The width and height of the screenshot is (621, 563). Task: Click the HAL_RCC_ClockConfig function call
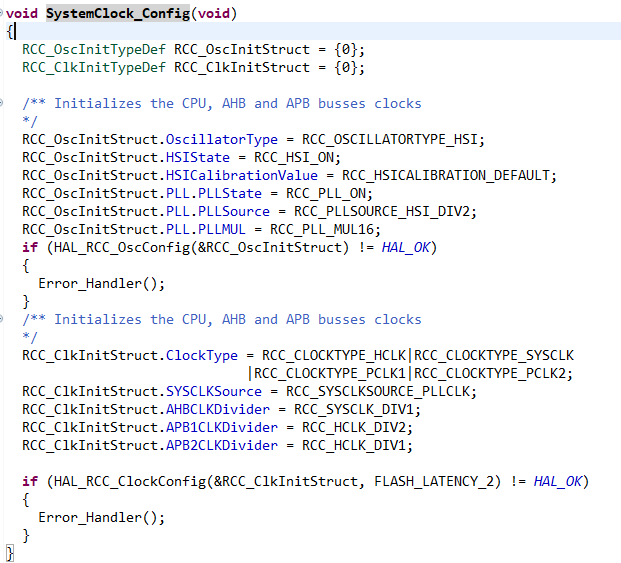click(130, 481)
